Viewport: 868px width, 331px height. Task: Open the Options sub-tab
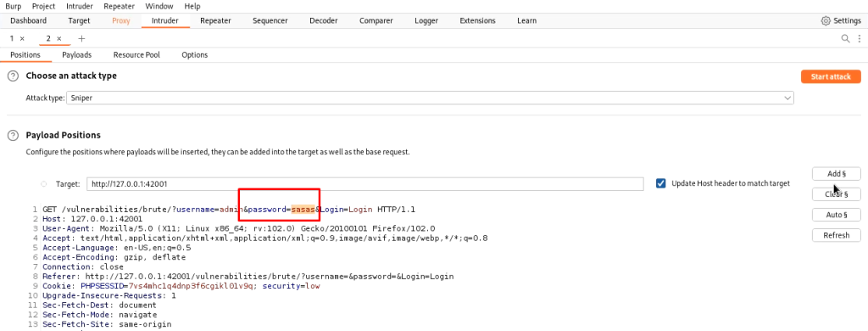click(x=195, y=55)
